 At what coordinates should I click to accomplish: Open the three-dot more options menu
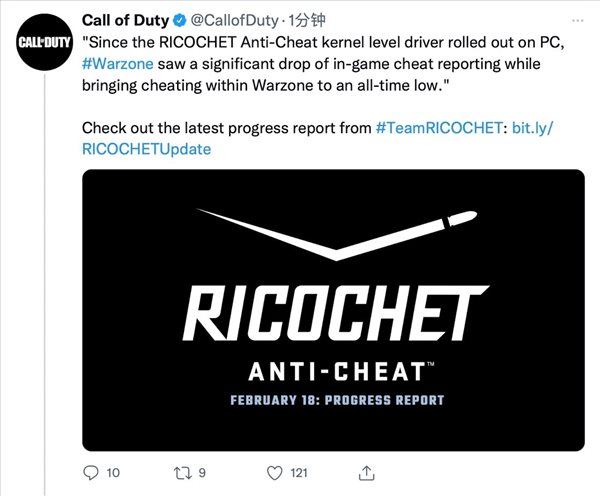pos(577,20)
